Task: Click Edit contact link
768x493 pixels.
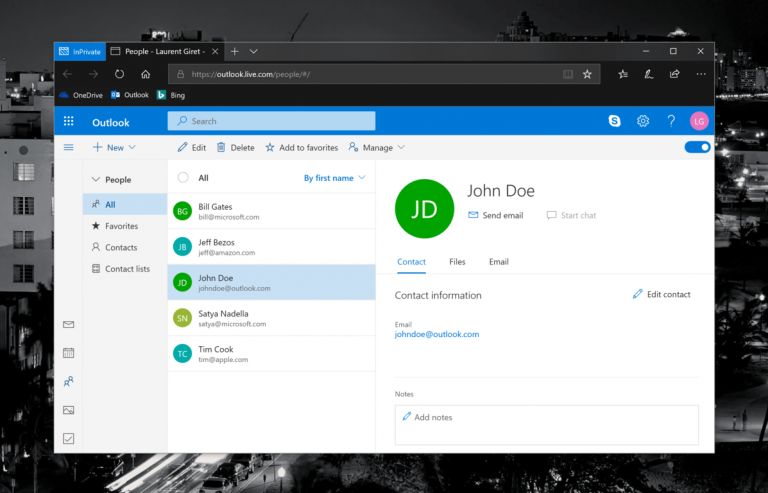Action: pos(661,294)
